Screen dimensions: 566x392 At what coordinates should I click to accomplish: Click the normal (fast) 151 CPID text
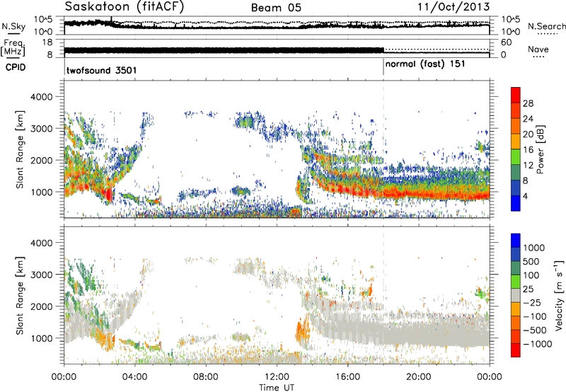[x=425, y=64]
